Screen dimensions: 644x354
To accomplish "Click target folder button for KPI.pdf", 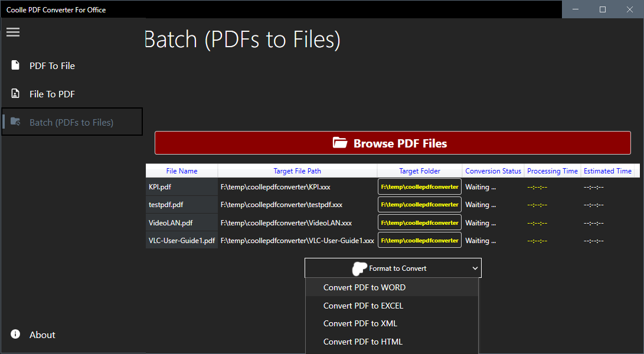I will pos(419,187).
